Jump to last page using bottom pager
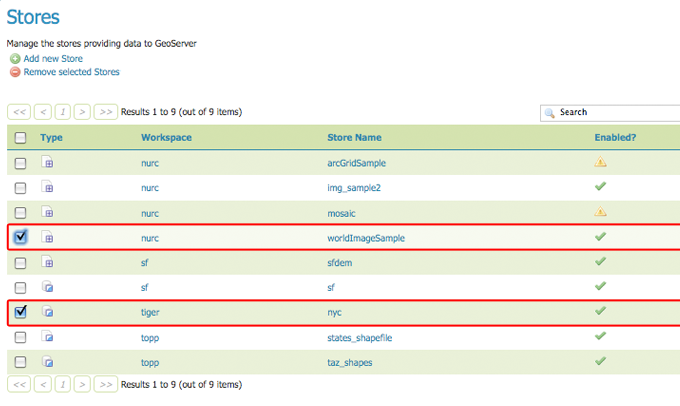The width and height of the screenshot is (680, 406). pyautogui.click(x=105, y=384)
